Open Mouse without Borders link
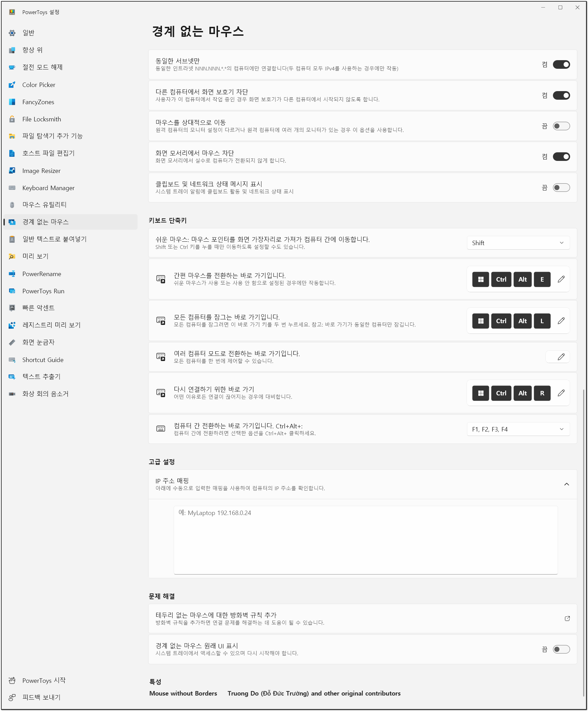The height and width of the screenshot is (711, 588). pos(183,693)
